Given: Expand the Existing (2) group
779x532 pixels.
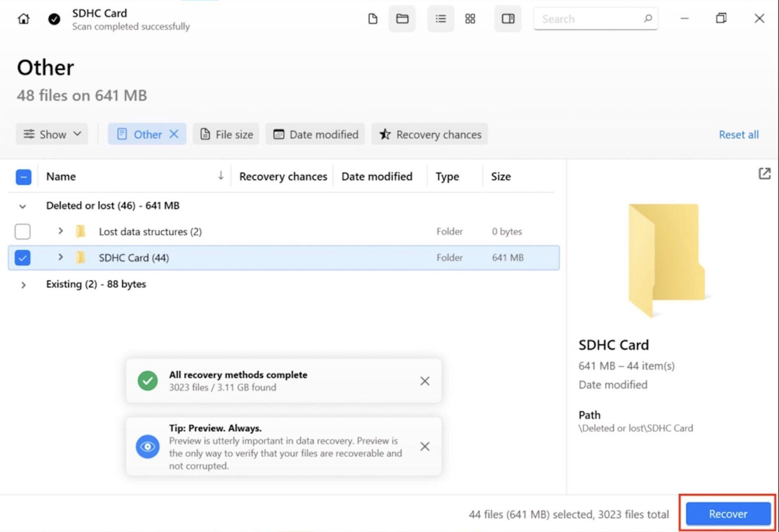Looking at the screenshot, I should [x=23, y=285].
